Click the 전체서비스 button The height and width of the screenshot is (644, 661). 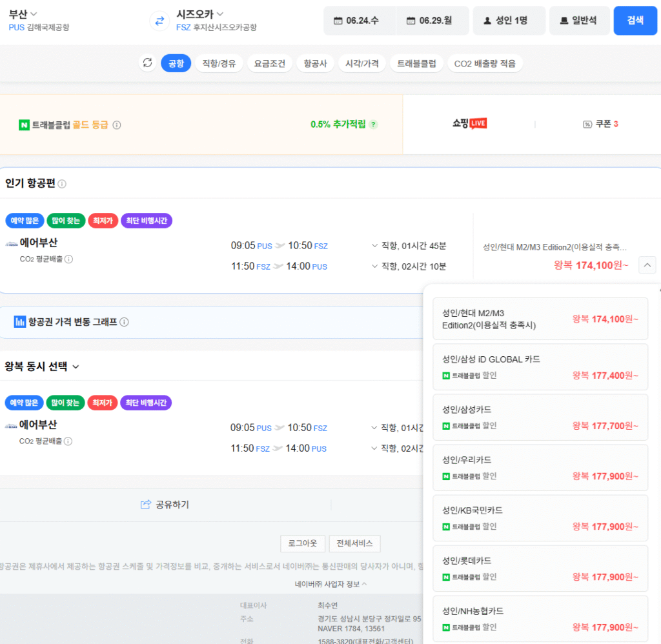click(354, 544)
